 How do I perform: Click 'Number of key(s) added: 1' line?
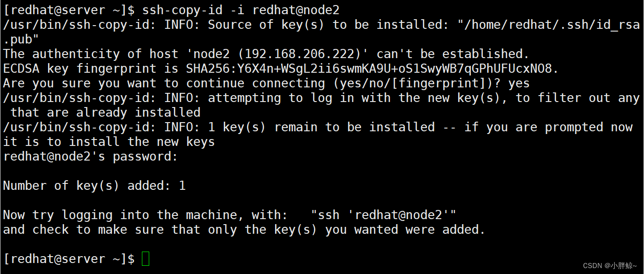pyautogui.click(x=94, y=186)
